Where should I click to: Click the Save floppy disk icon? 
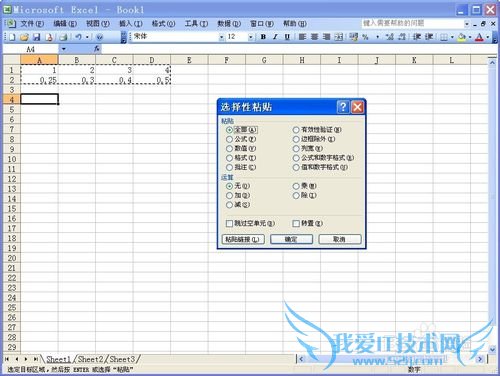36,37
